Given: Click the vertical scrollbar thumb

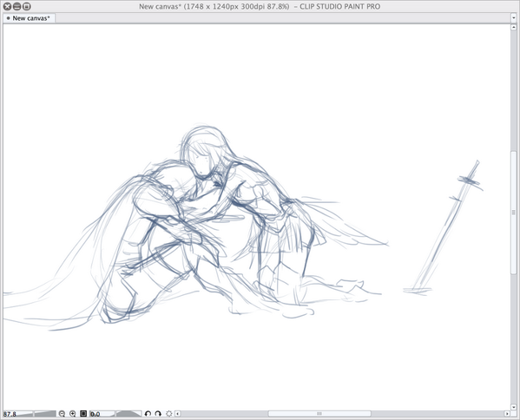Looking at the screenshot, I should (514, 212).
